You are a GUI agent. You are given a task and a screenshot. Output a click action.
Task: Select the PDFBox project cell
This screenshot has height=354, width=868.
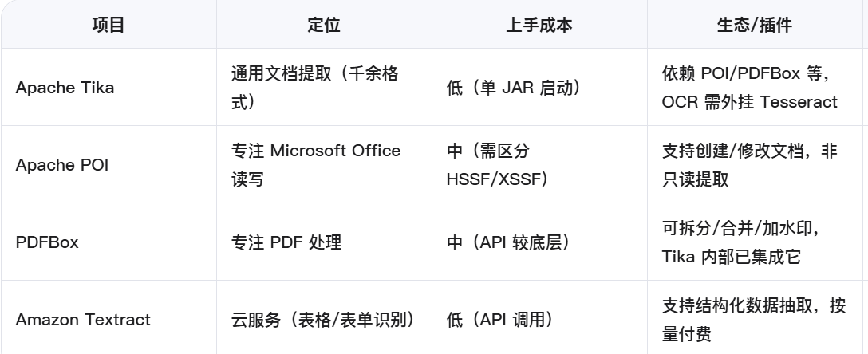coord(47,242)
